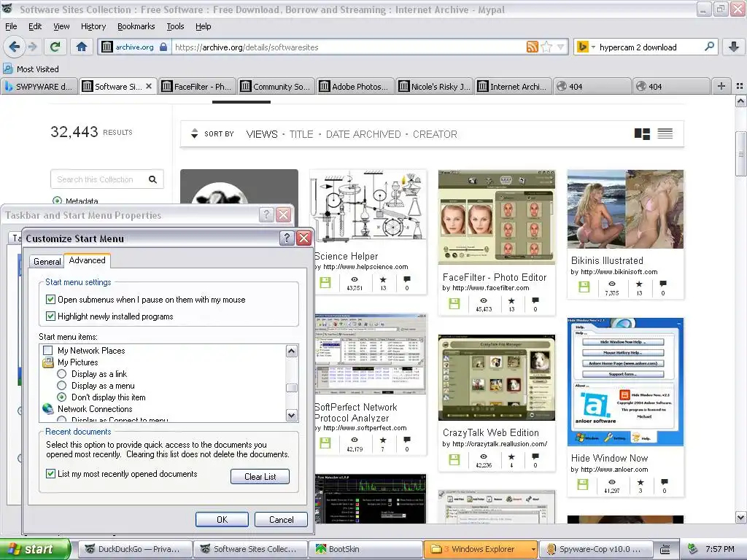The image size is (747, 560).
Task: Click the views eye icon under CrazyTalk
Action: 484,456
